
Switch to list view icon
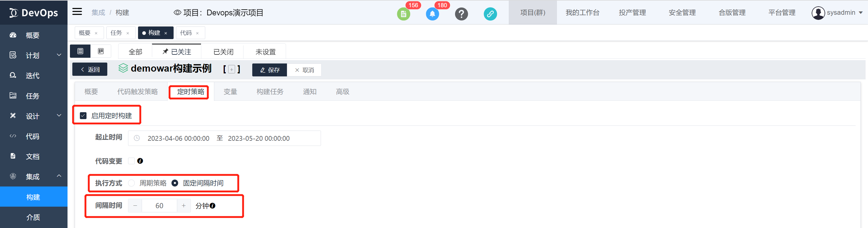(80, 51)
